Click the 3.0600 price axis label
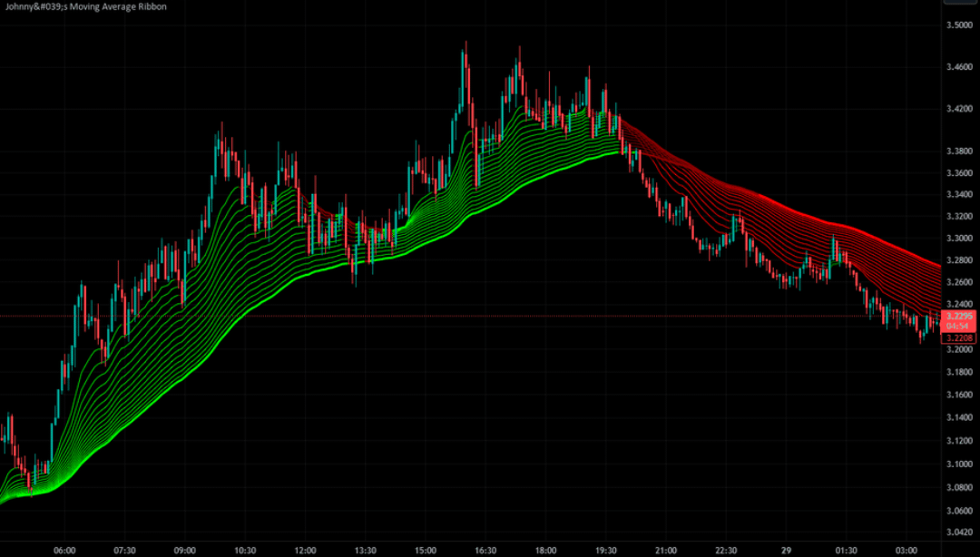 (x=960, y=511)
